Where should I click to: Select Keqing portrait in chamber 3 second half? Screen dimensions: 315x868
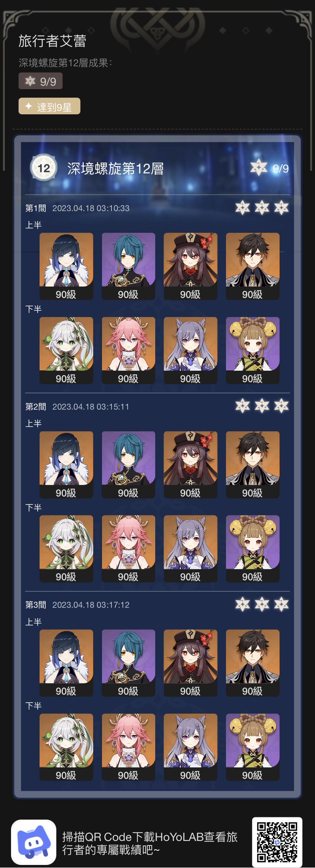(x=191, y=747)
